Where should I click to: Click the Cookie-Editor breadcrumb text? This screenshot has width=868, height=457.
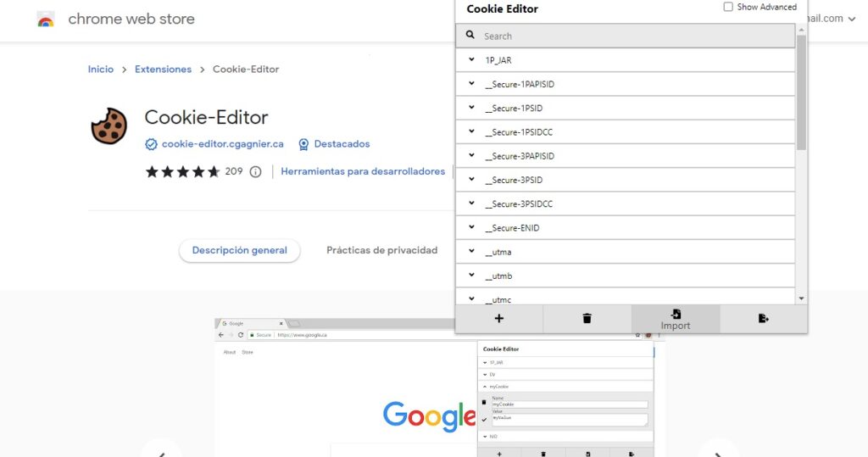pos(246,70)
